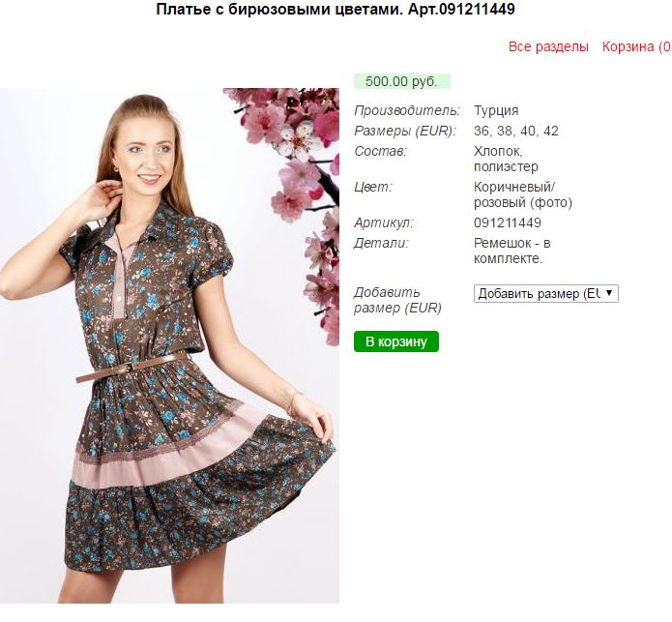Open the Добавить размер (EUR) dropdown

(x=546, y=294)
